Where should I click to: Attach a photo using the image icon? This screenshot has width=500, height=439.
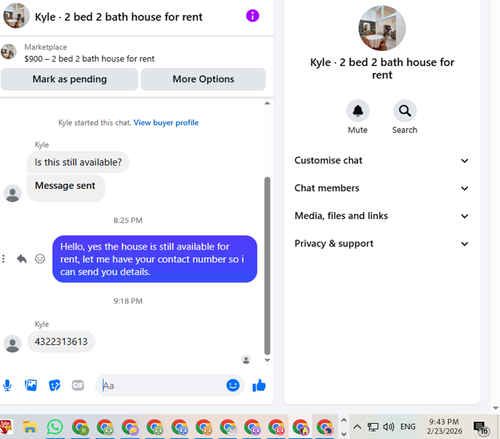pos(31,385)
